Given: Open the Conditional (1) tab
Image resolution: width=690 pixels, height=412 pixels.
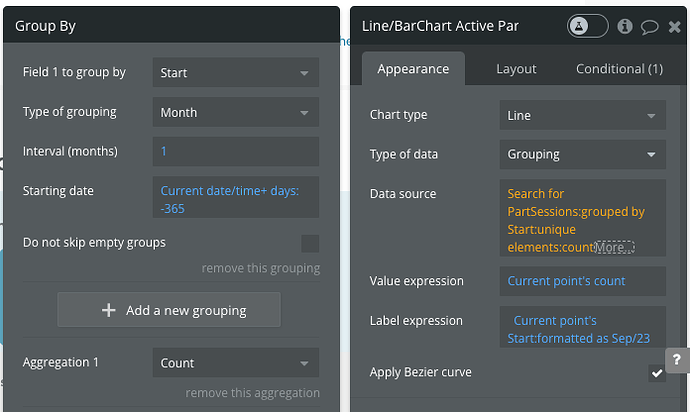Looking at the screenshot, I should [x=619, y=69].
